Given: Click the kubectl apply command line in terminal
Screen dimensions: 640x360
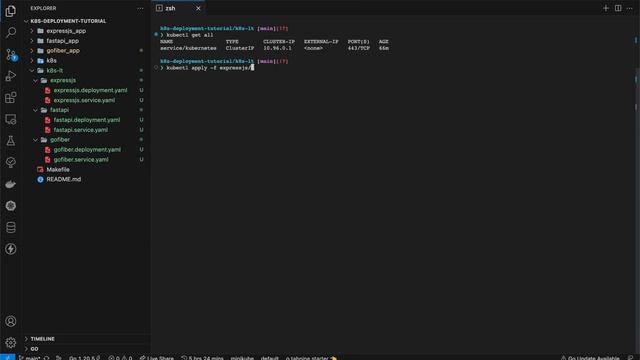Looking at the screenshot, I should tap(210, 68).
